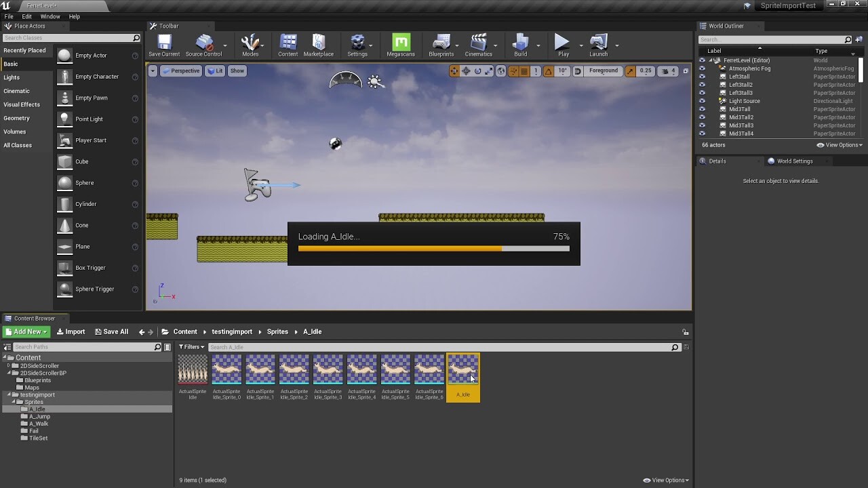The width and height of the screenshot is (868, 488).
Task: Open View Options in World Outliner
Action: click(840, 144)
